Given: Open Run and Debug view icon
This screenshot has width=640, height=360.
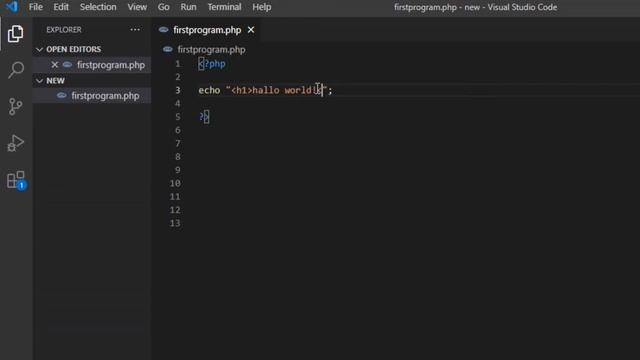Looking at the screenshot, I should pos(16,143).
